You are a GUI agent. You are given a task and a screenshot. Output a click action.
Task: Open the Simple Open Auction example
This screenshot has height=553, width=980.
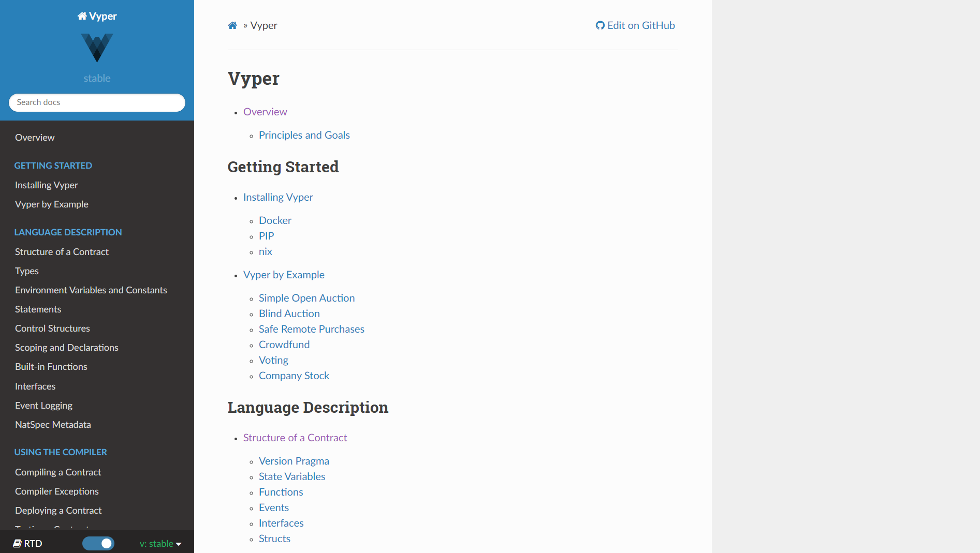point(306,298)
